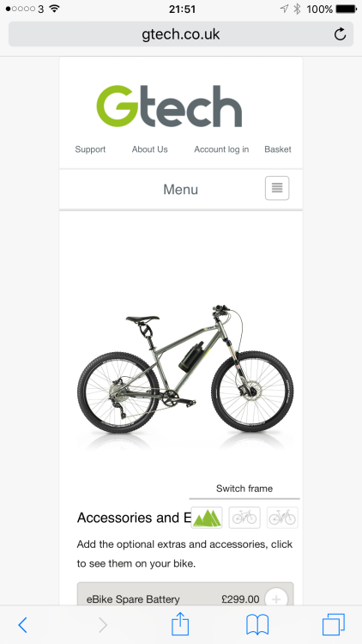
Task: Open the Safari share sheet icon
Action: coord(180,624)
